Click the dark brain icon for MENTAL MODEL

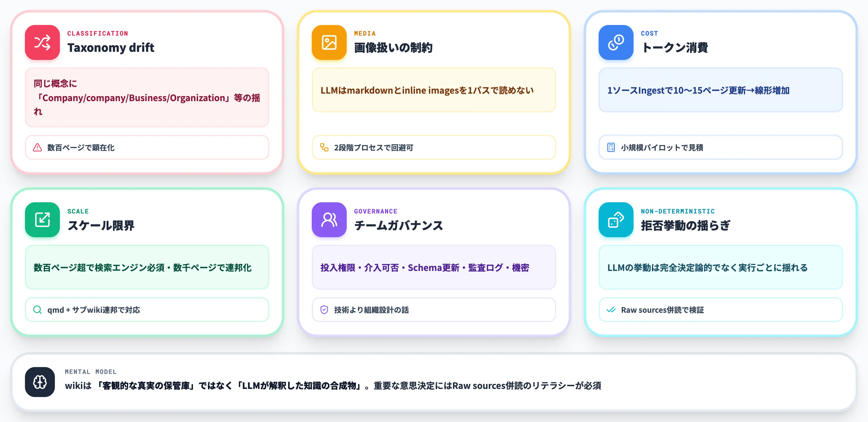[x=40, y=382]
